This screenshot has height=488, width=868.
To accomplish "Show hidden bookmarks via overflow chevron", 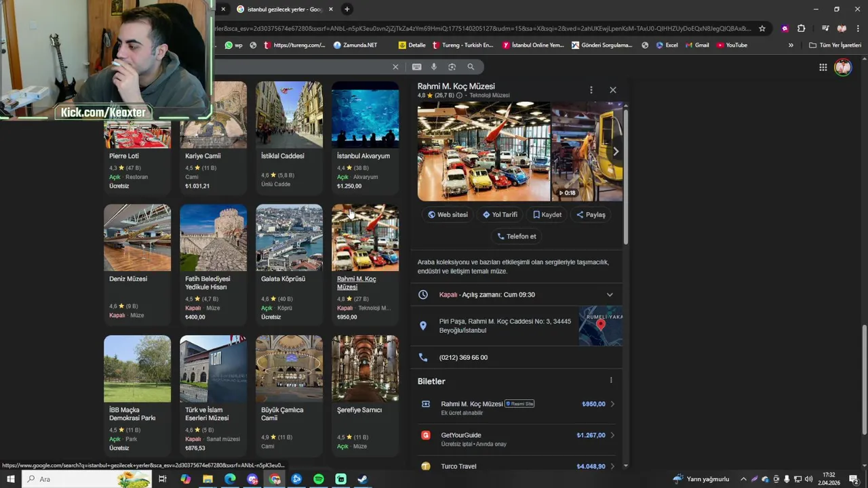I will click(x=791, y=45).
